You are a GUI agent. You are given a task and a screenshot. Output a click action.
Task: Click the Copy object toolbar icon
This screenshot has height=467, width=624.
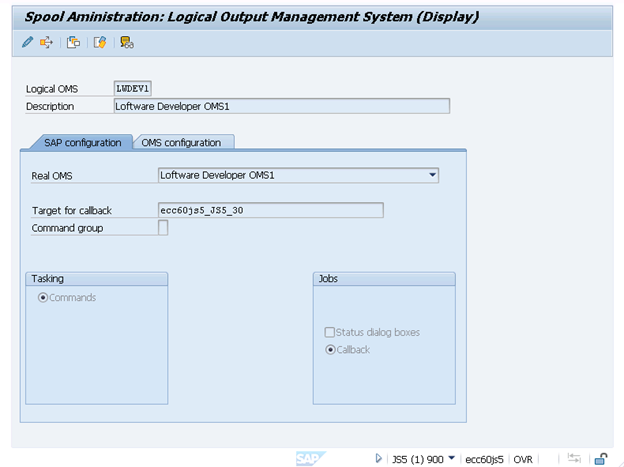(73, 42)
